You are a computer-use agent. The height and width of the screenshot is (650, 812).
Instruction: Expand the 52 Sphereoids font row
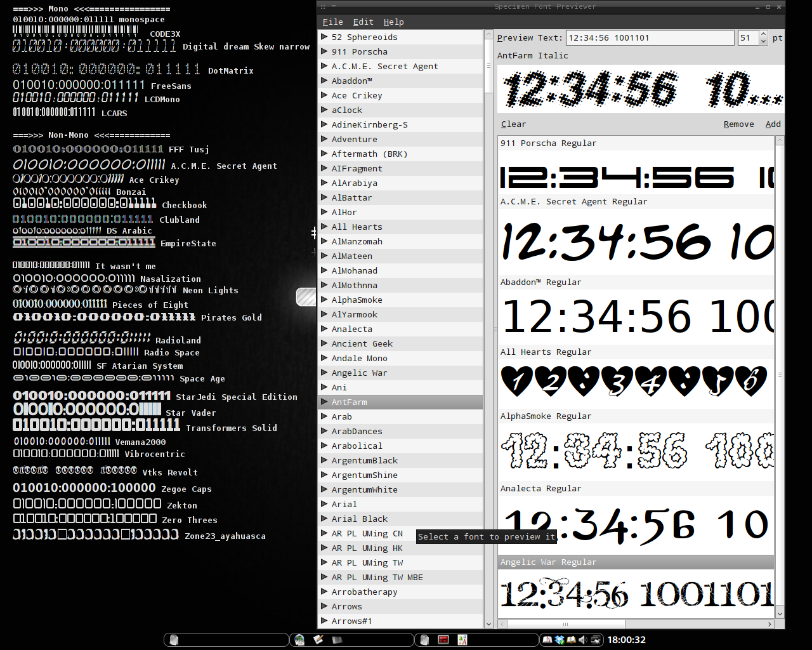click(324, 37)
